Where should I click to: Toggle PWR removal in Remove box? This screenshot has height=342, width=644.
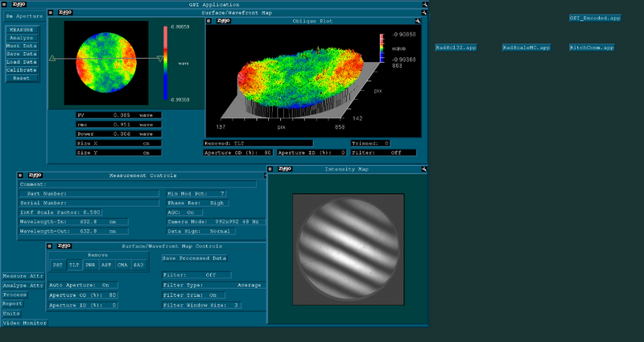90,266
